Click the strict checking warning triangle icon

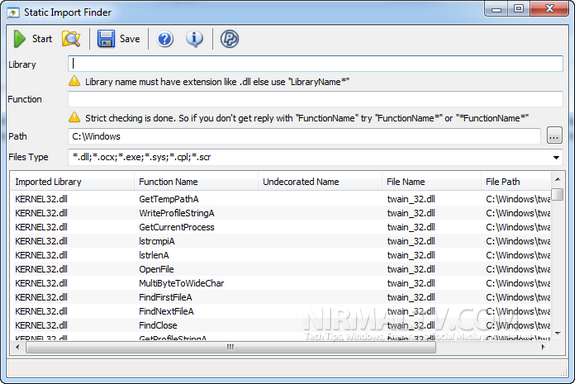click(74, 117)
